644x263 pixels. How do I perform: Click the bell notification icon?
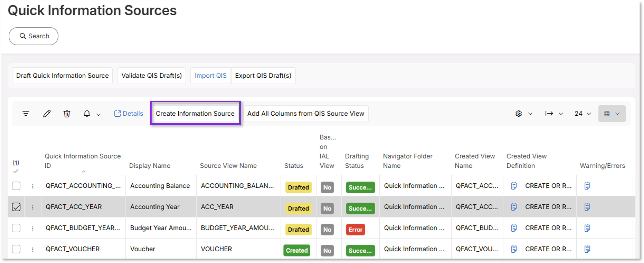click(x=87, y=114)
